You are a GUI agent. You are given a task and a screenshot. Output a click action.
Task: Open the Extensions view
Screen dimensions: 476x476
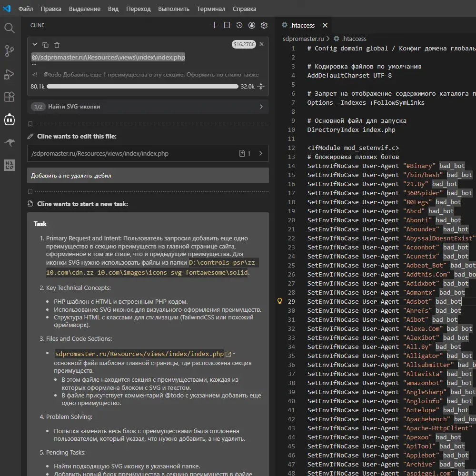click(10, 97)
